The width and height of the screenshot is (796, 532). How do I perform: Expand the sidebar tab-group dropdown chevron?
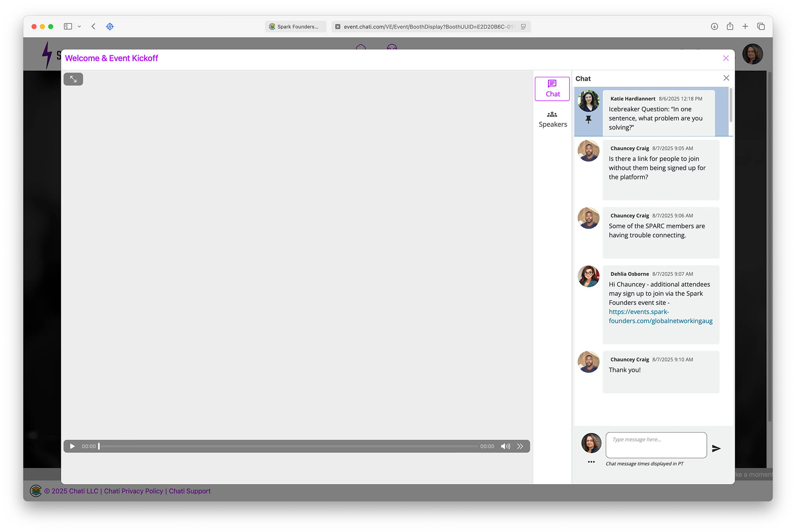point(79,26)
